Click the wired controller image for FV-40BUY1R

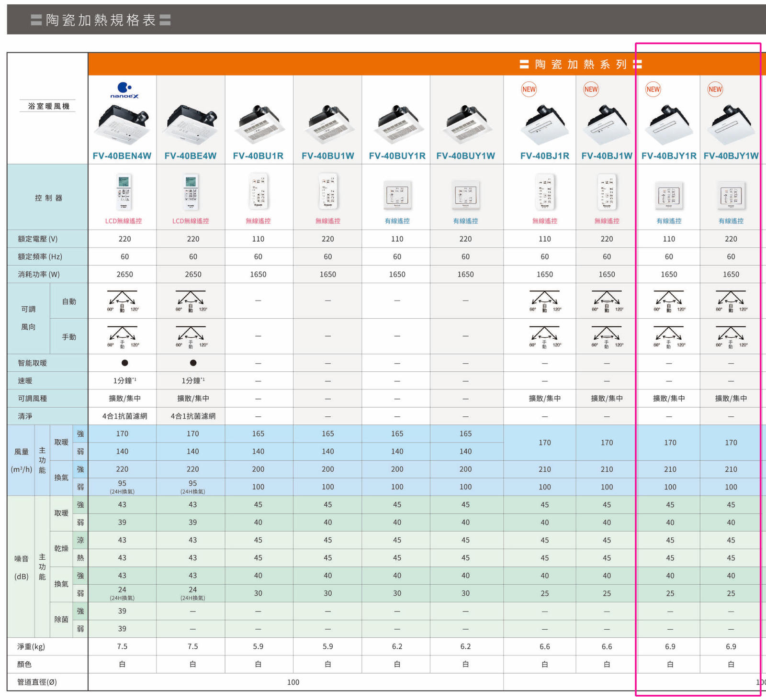click(397, 195)
